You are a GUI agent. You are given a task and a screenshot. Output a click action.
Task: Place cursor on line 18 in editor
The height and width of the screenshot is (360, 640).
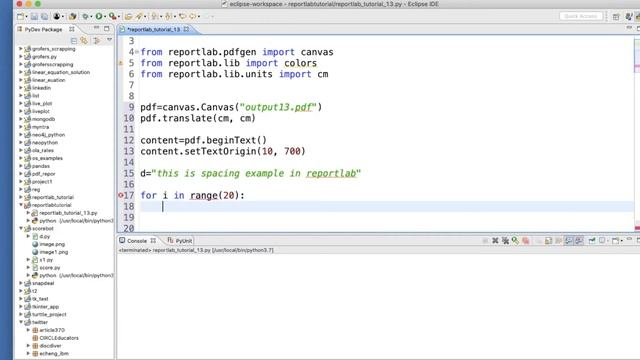tap(386, 207)
